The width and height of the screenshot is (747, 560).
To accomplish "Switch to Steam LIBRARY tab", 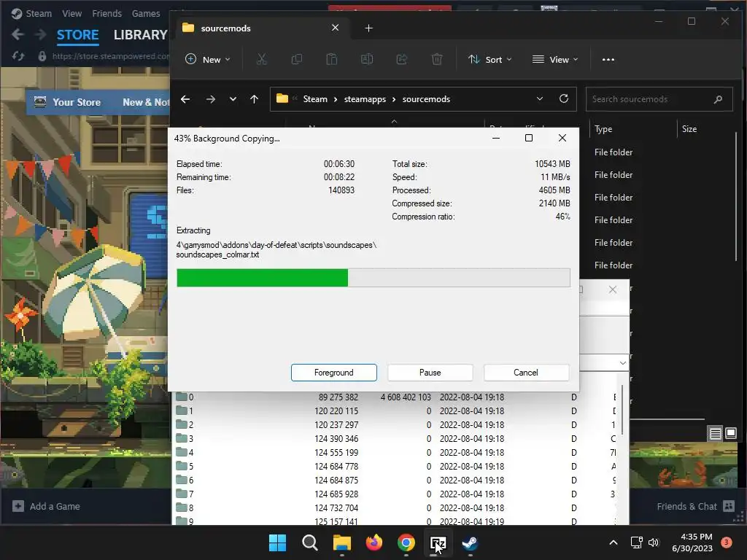I will pos(140,35).
